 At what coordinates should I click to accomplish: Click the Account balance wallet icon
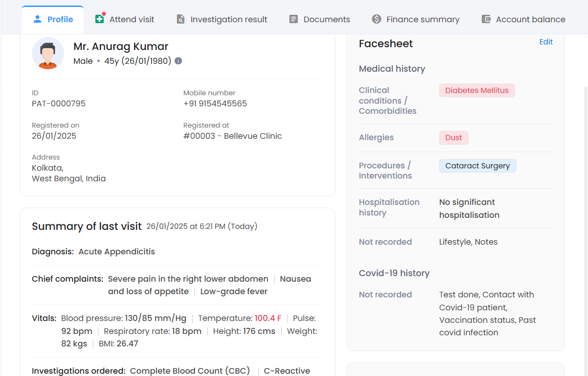coord(486,19)
